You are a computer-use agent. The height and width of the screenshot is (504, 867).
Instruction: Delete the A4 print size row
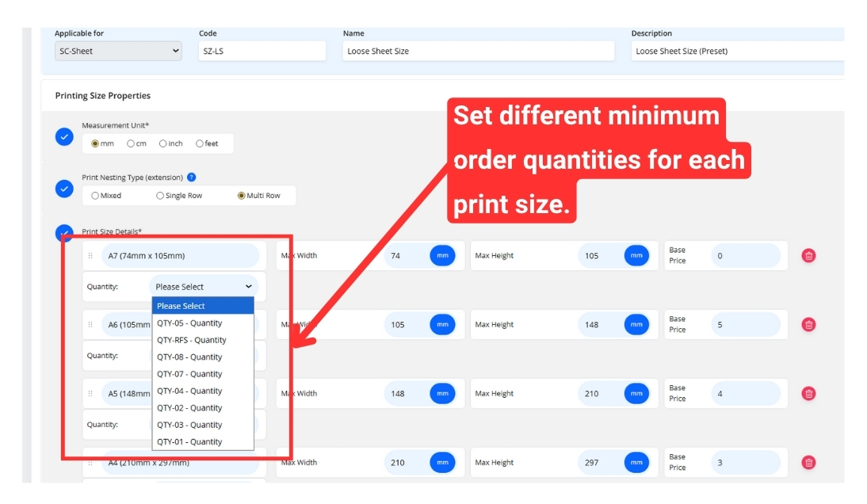pyautogui.click(x=808, y=463)
